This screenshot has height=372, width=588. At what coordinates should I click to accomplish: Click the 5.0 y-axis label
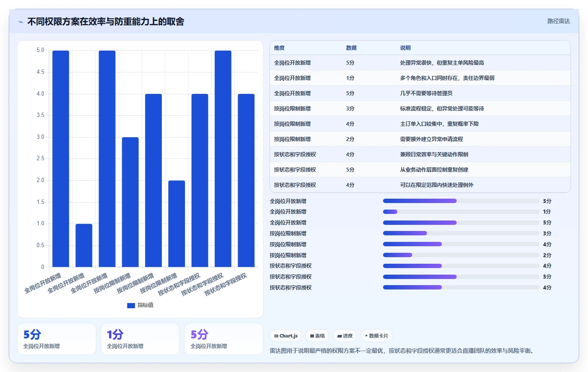tap(41, 51)
